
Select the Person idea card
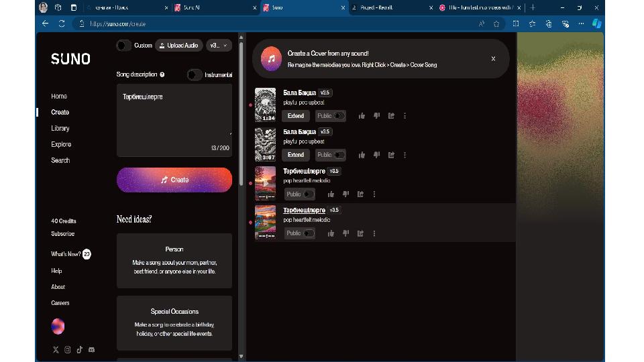174,261
